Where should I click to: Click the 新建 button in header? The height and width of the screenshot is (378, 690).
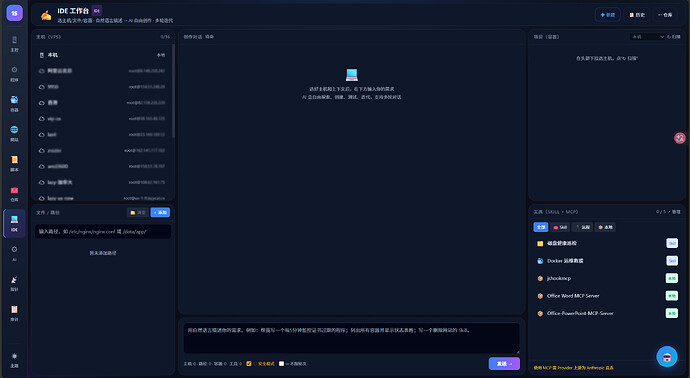[608, 15]
